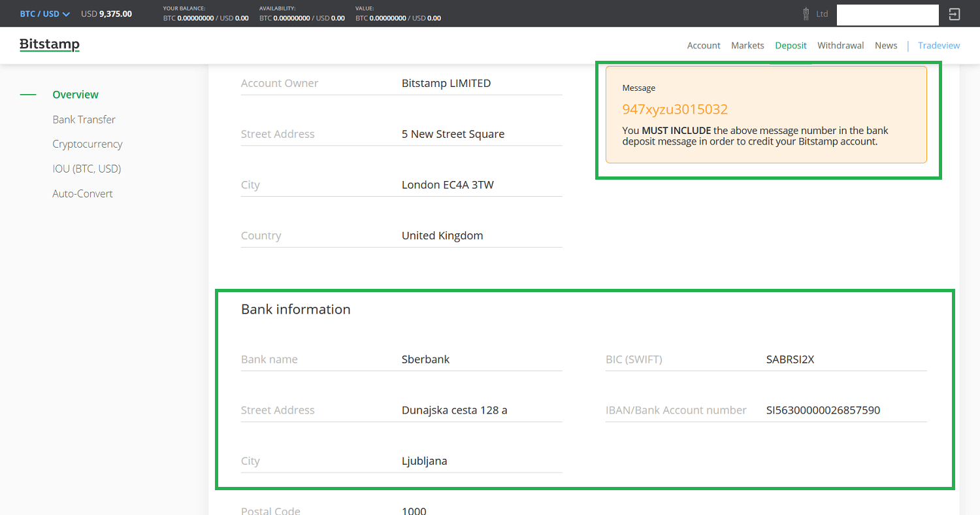Open the Account menu
This screenshot has height=515, width=980.
704,45
